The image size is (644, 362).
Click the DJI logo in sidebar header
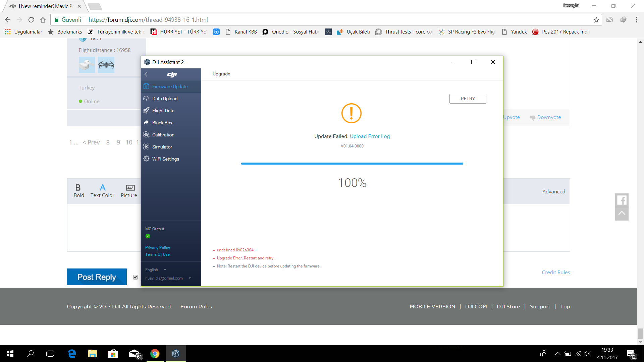172,74
